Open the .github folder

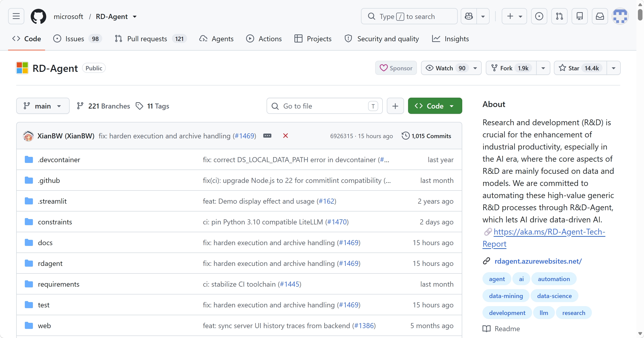pos(49,180)
